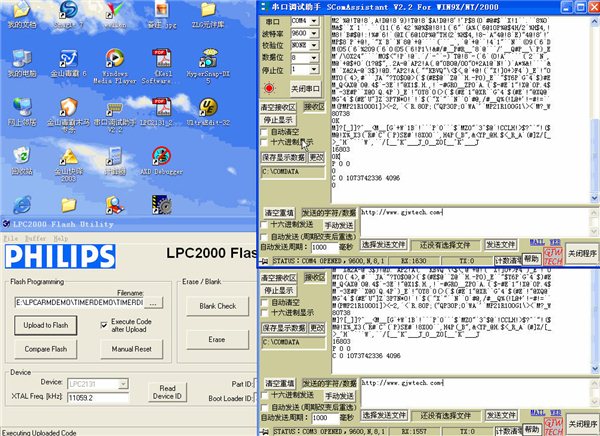Open the 校验位 NONE parity dropdown
Screen dimensions: 600x436
pos(315,46)
